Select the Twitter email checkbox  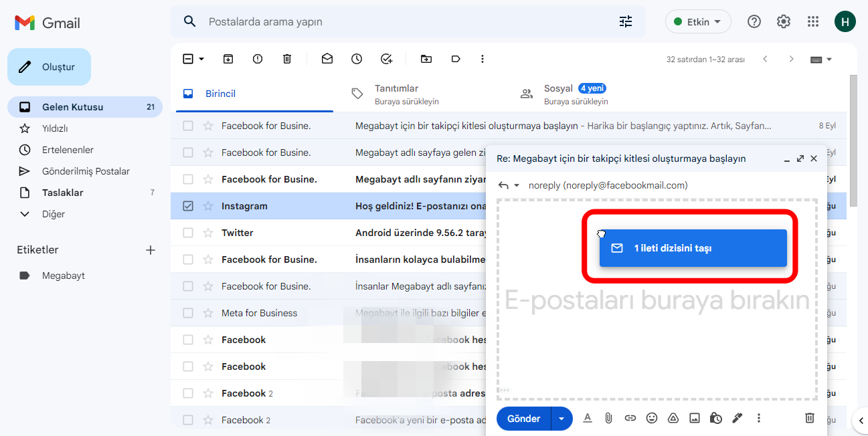coord(188,233)
